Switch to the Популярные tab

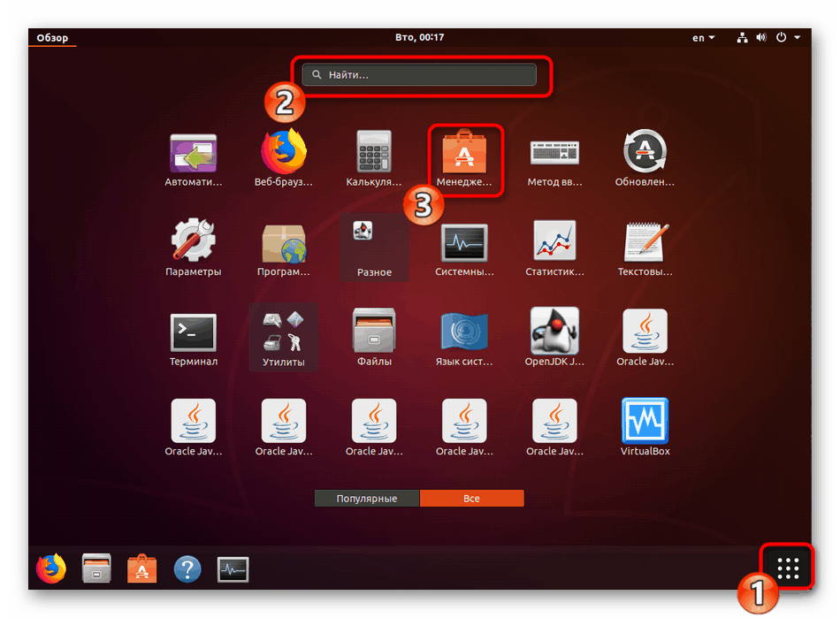coord(367,499)
